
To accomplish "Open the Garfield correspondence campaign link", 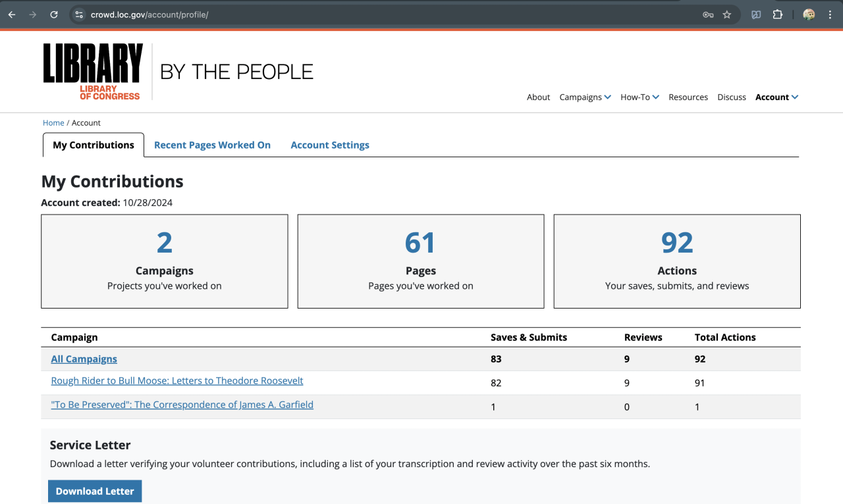I will click(x=182, y=405).
